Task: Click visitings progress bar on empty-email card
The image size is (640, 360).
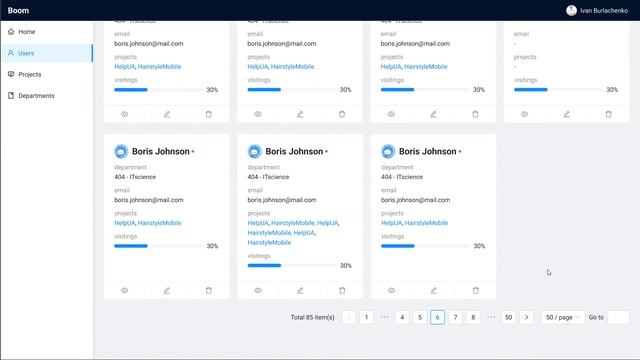Action: point(558,90)
